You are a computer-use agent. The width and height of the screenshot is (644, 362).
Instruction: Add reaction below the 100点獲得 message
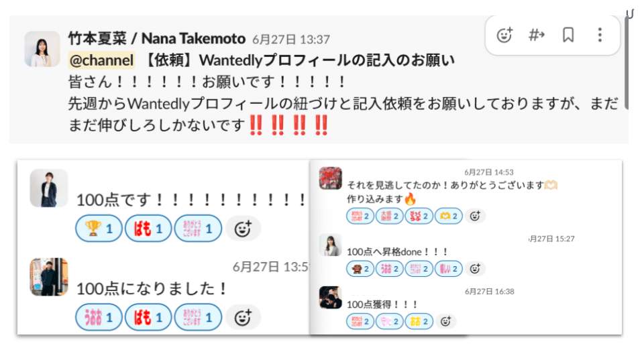pos(445,321)
